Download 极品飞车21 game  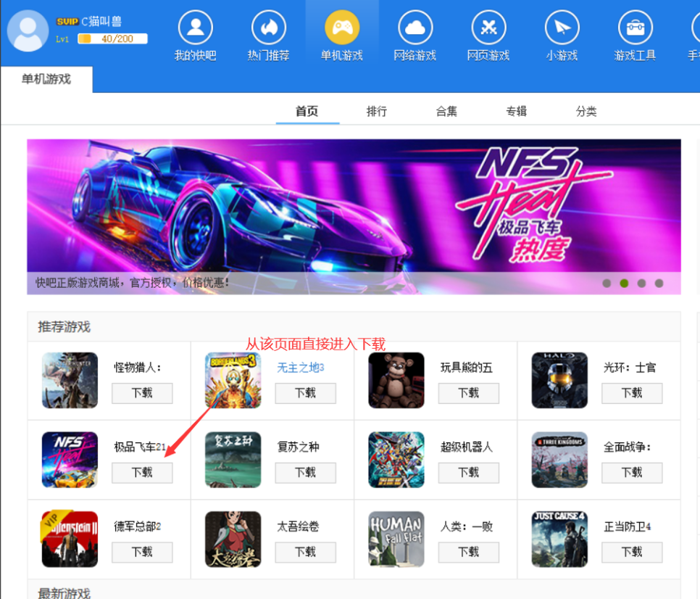[x=142, y=473]
